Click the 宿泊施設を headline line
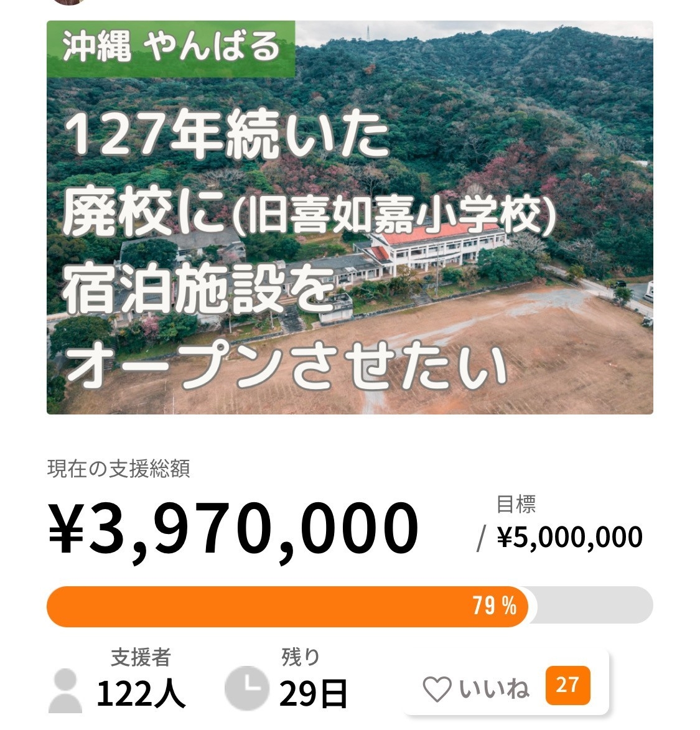 [198, 290]
